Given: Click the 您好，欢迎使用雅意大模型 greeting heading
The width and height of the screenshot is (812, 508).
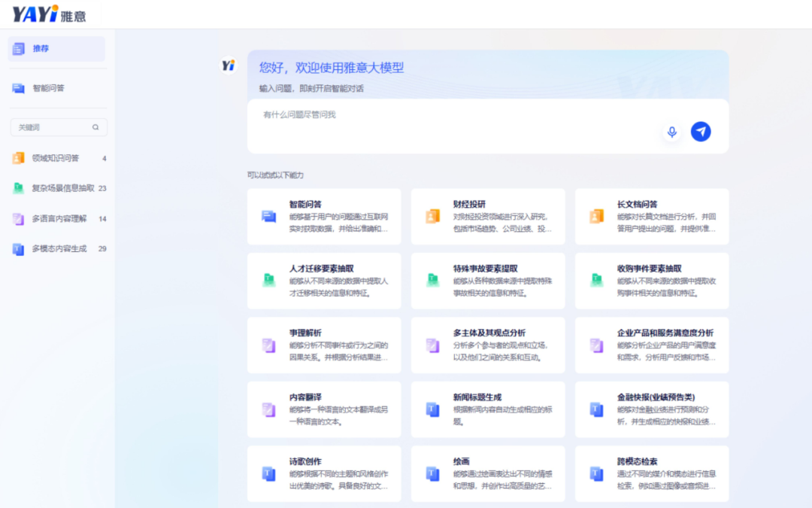Looking at the screenshot, I should [x=331, y=68].
